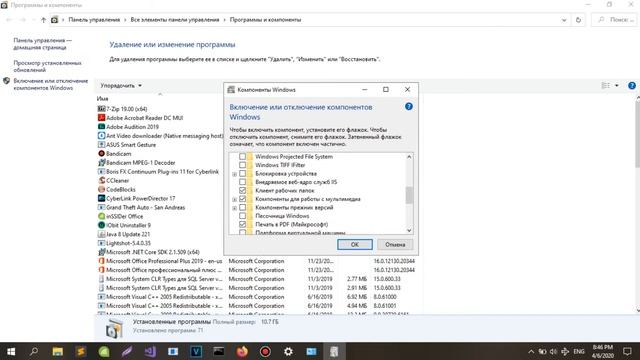Open the Windows Start menu

point(11,351)
